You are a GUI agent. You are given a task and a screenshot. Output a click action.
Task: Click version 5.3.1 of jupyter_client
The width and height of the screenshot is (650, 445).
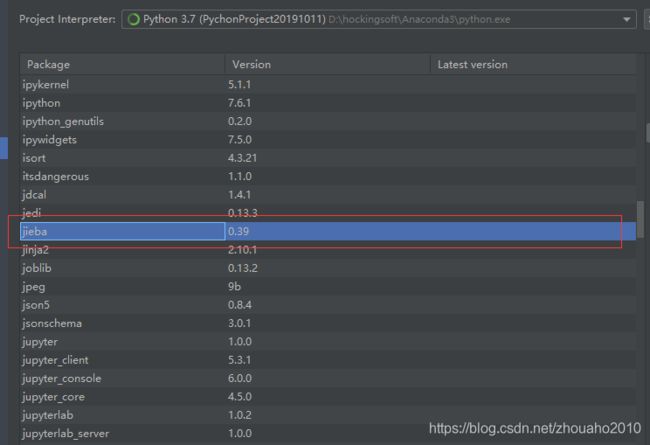coord(239,360)
